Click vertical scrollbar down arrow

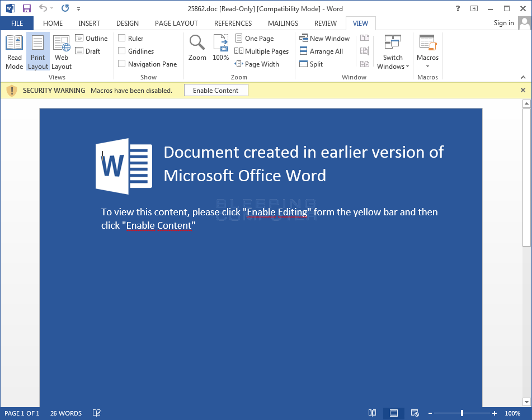(x=526, y=402)
